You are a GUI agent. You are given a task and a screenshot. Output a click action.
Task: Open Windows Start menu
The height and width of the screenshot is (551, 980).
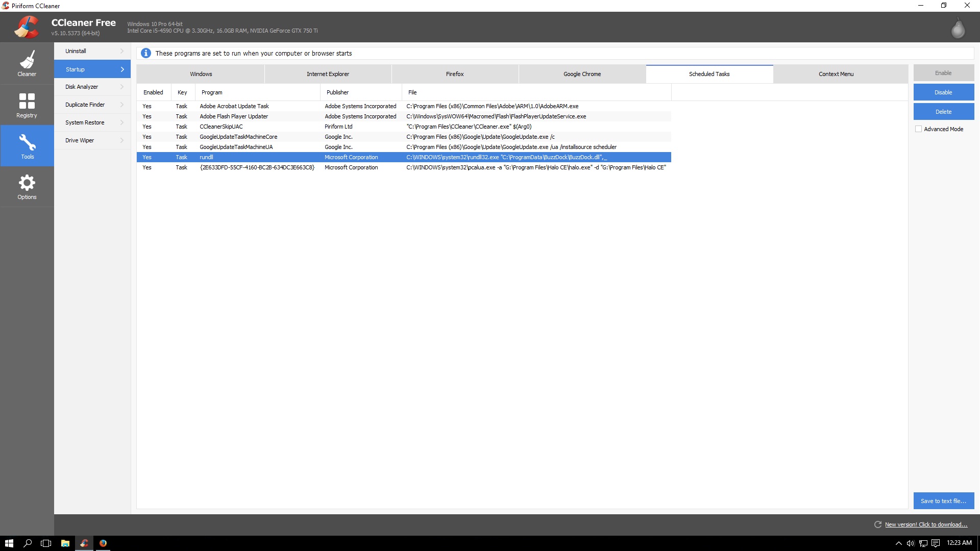tap(9, 543)
